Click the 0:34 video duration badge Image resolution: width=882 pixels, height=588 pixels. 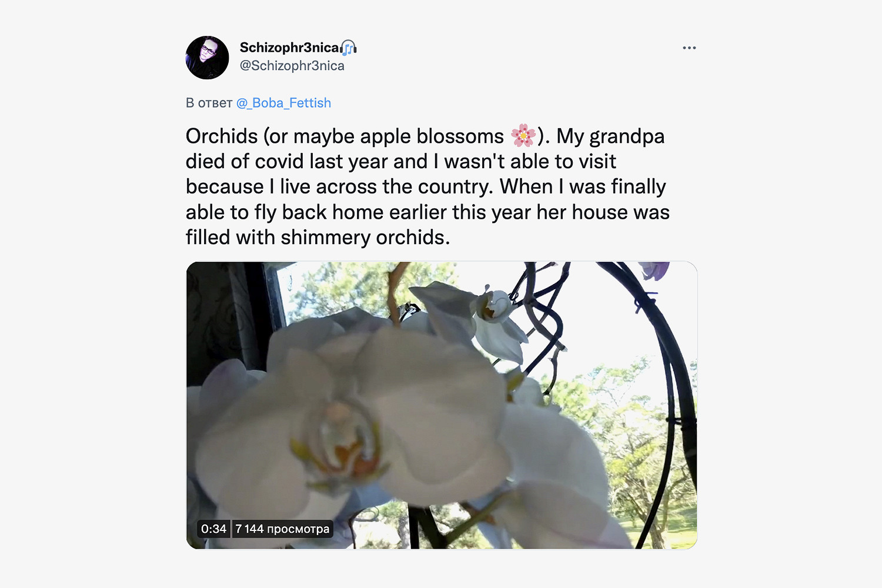213,529
